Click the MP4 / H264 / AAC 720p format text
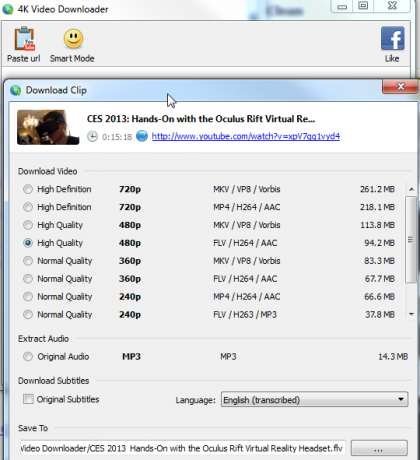This screenshot has height=460, width=420. pos(247,207)
